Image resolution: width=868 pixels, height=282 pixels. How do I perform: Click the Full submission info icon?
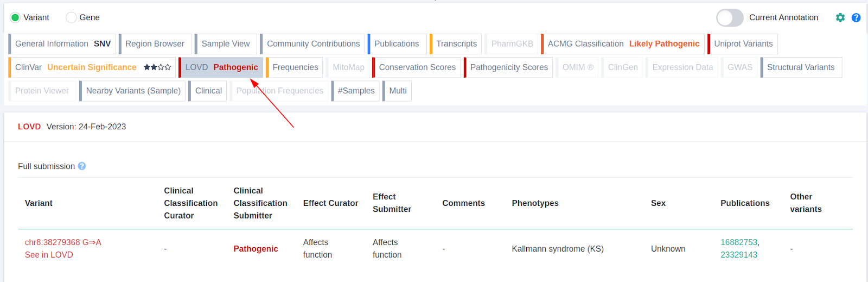pyautogui.click(x=82, y=166)
